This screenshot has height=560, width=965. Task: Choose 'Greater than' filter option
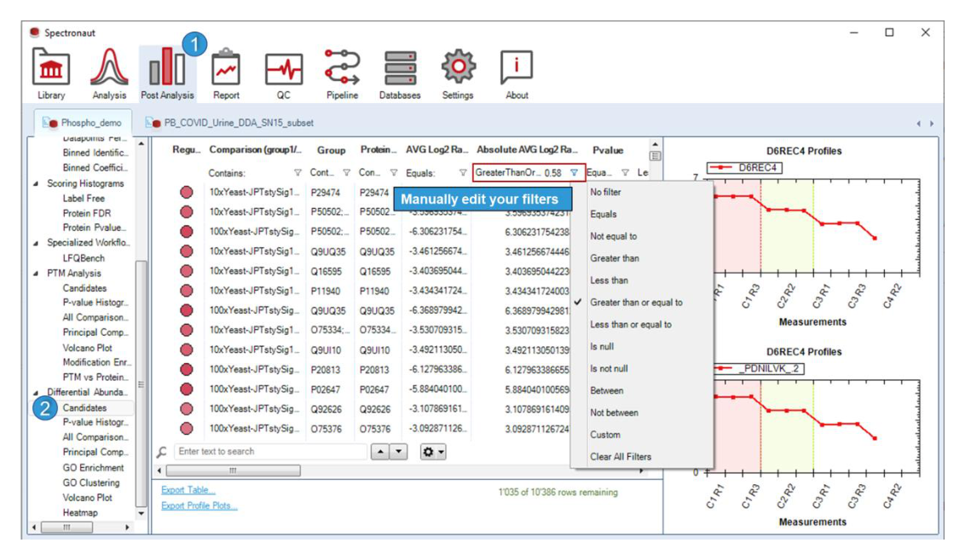point(615,258)
